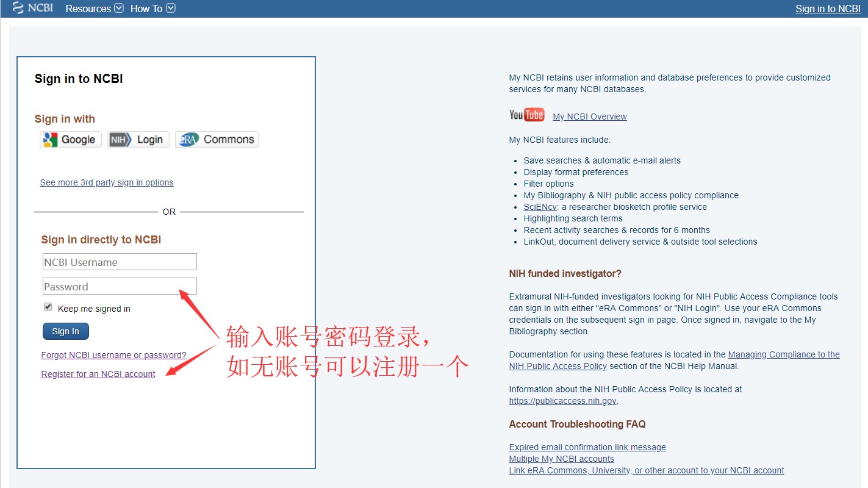Open Multiple My NCBI accounts link
This screenshot has height=488, width=868.
tap(562, 459)
